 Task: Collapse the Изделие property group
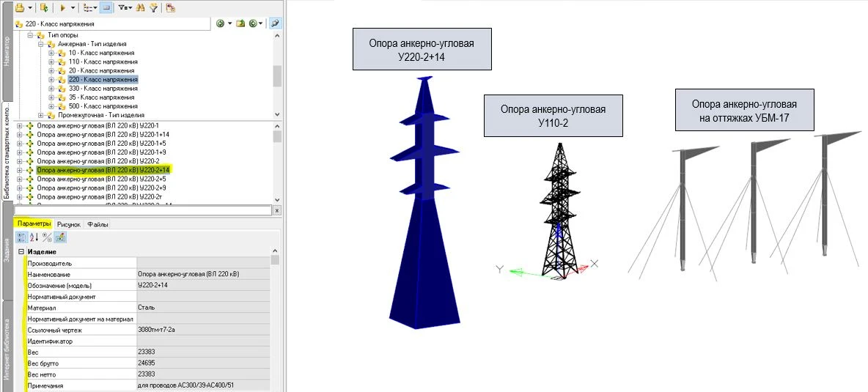click(21, 252)
